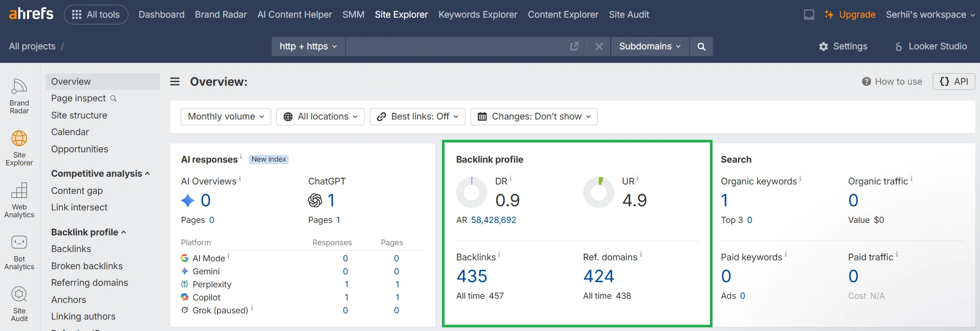Click the Settings gear icon
The image size is (980, 331).
point(823,47)
